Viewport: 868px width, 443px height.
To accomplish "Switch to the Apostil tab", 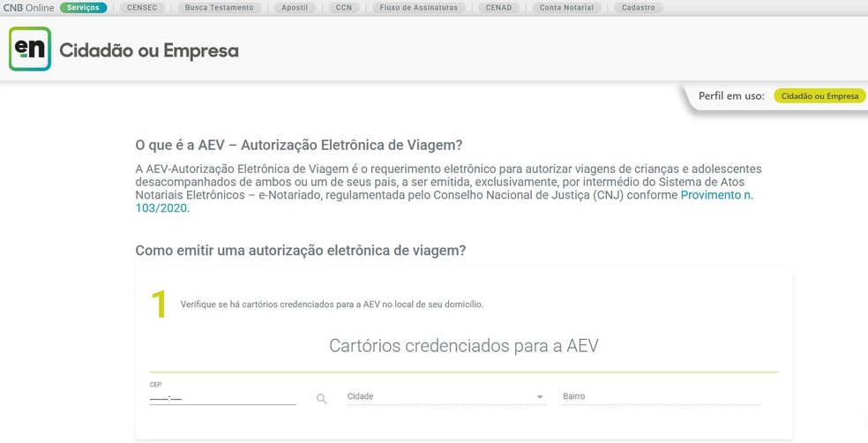I will (295, 8).
